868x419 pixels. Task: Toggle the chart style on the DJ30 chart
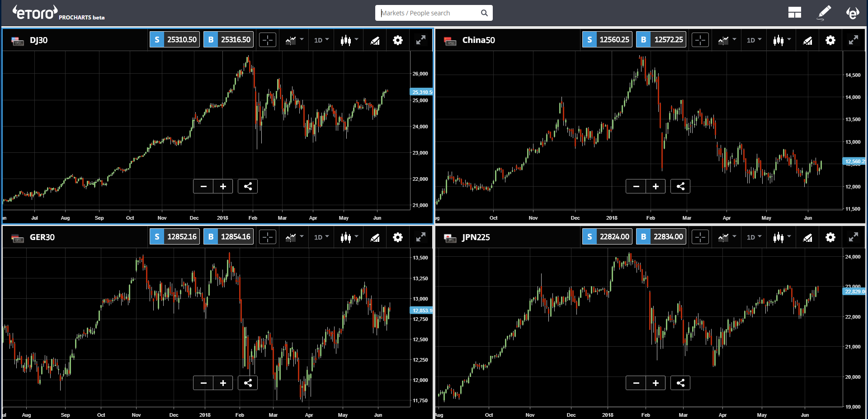point(292,40)
